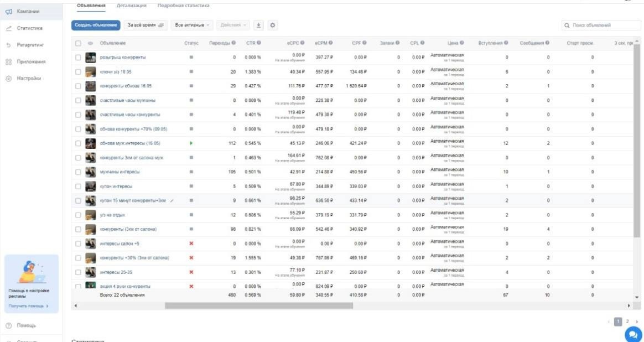Screen dimensions: 644x342
Task: Show help tooltip for CPL column
Action: (x=422, y=43)
